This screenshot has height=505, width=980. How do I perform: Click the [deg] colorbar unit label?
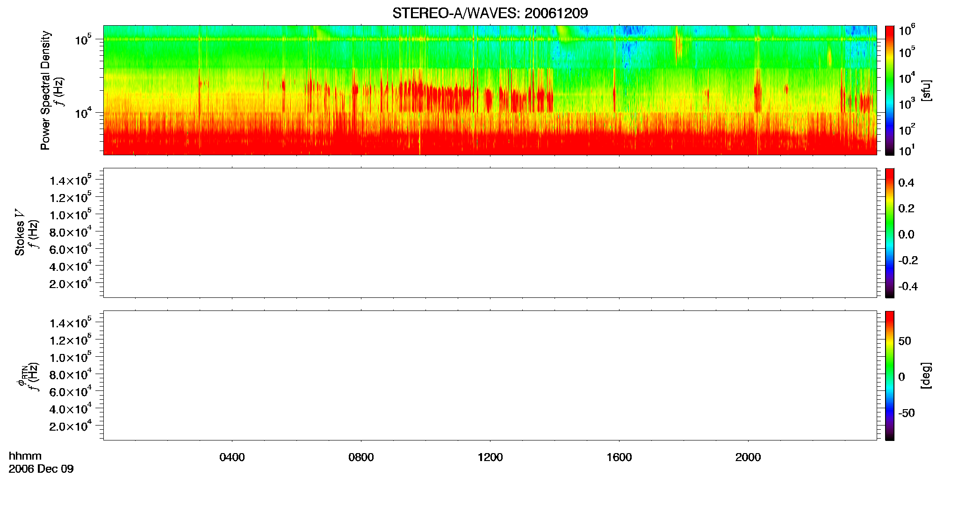point(926,375)
